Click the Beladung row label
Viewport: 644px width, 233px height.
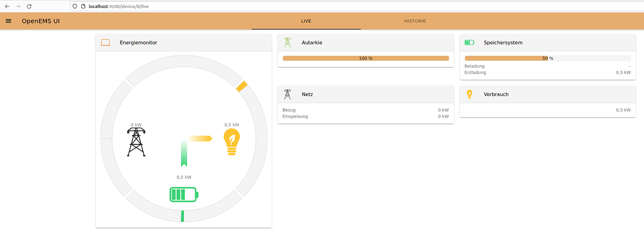click(x=475, y=66)
